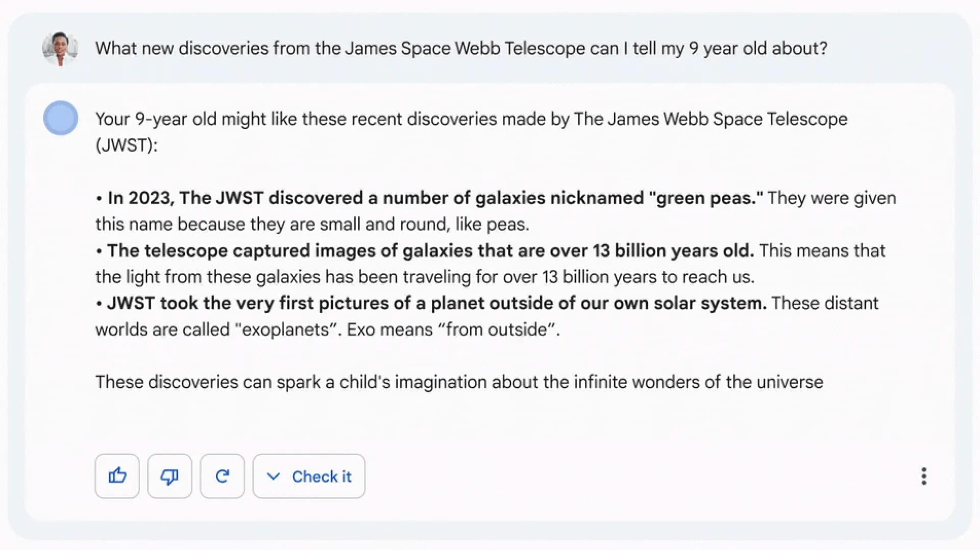Select the user's profile photo
The height and width of the screenshot is (550, 980).
tap(60, 48)
